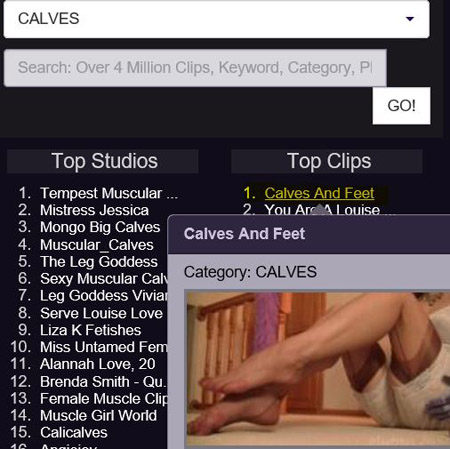Viewport: 450px width, 449px height.
Task: Open Mongo Big Calves studio
Action: (100, 227)
